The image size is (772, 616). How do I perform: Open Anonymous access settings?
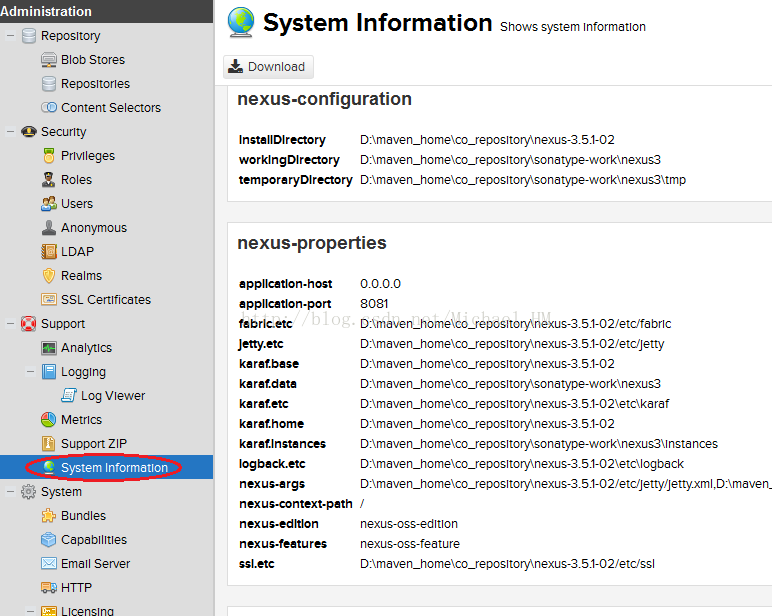[x=94, y=228]
